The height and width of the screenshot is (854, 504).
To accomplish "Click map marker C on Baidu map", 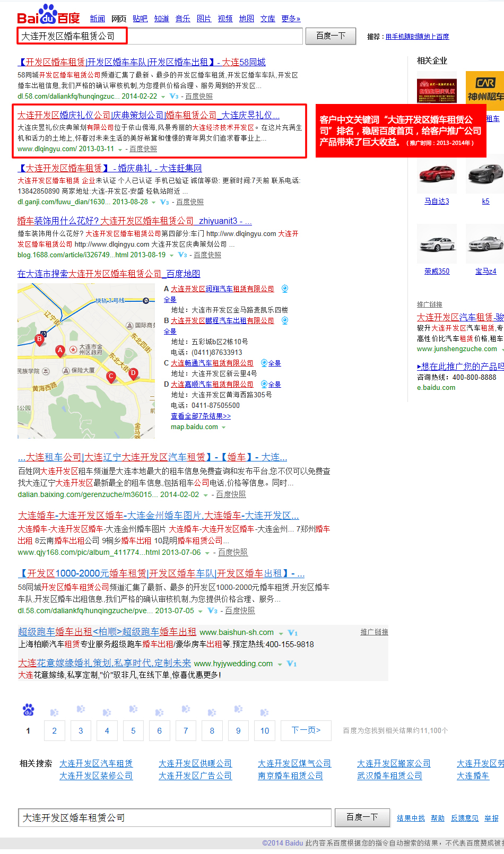I will click(111, 377).
